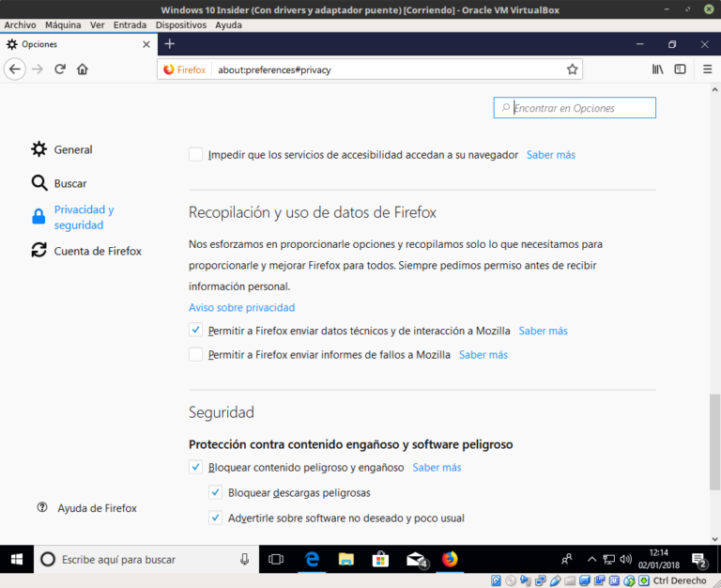Open 'Ayuda de Firefox' link

pos(87,508)
